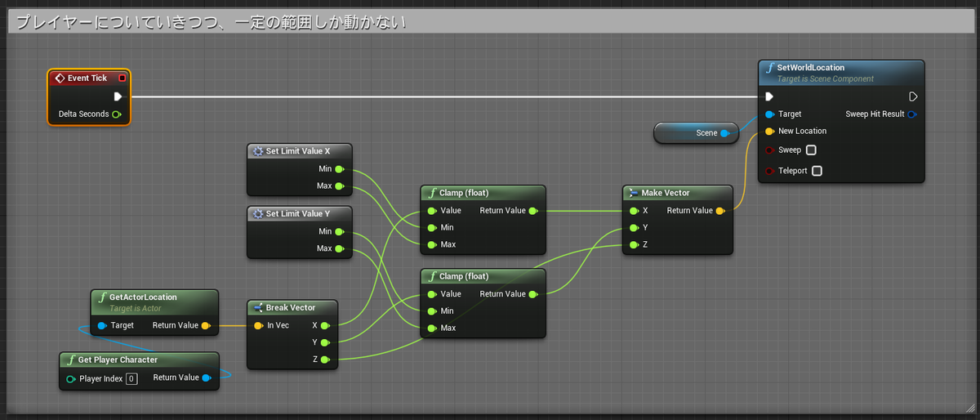Click Set Limit Value X Min pin

[340, 169]
